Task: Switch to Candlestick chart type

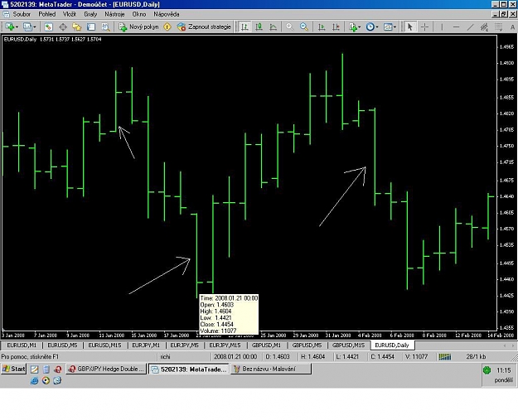Action: point(259,27)
